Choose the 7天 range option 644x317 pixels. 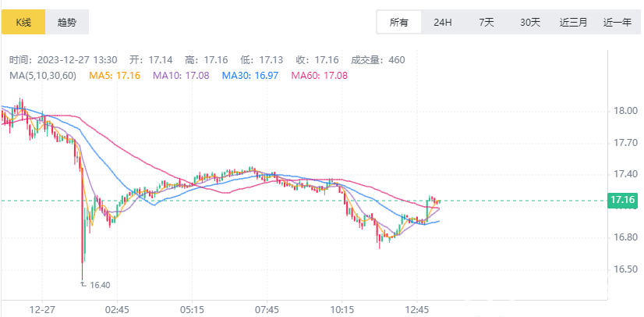487,22
